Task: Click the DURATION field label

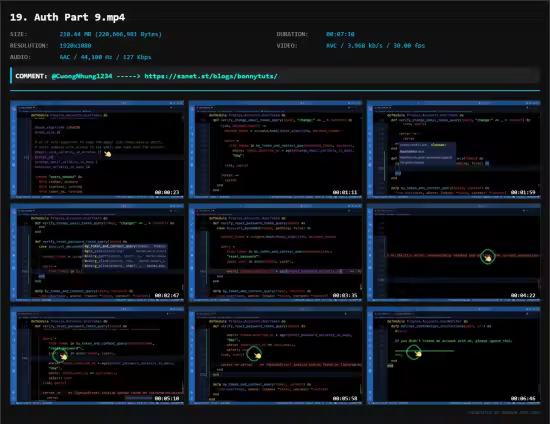Action: [292, 34]
